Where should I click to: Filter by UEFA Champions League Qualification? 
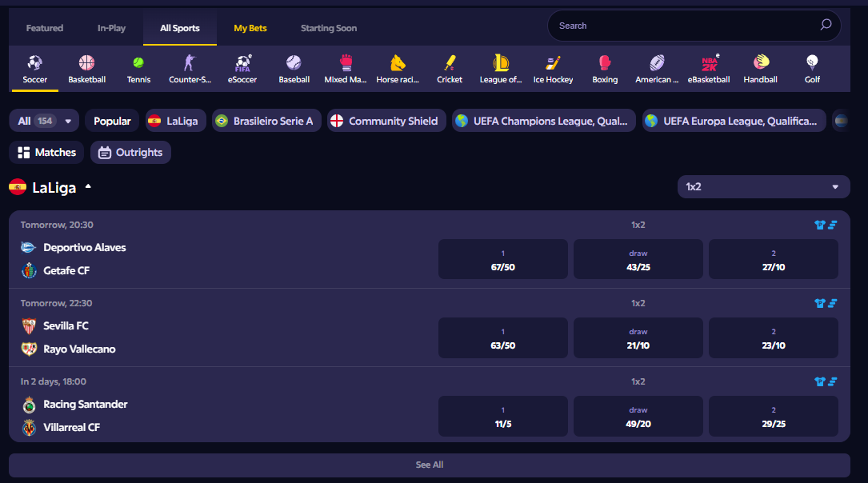544,121
